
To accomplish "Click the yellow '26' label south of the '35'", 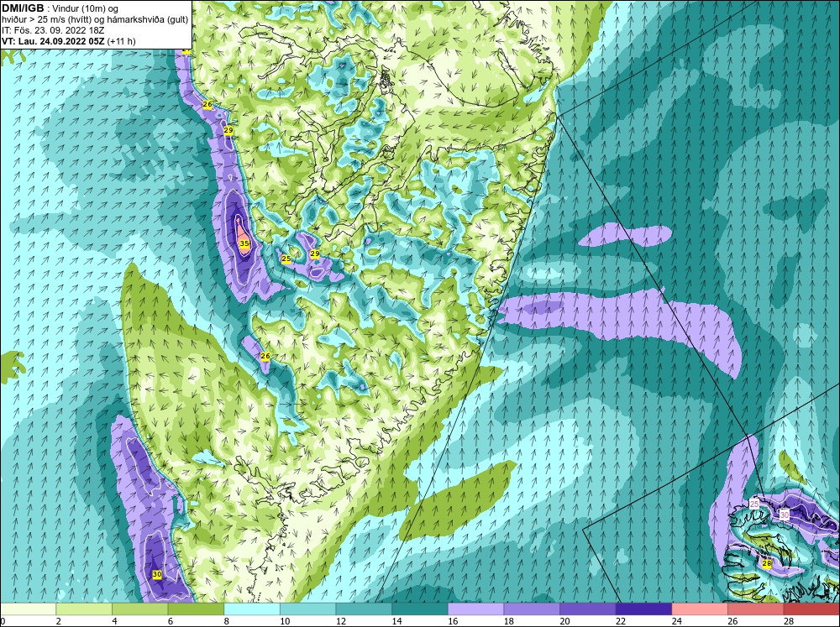I will click(x=265, y=356).
